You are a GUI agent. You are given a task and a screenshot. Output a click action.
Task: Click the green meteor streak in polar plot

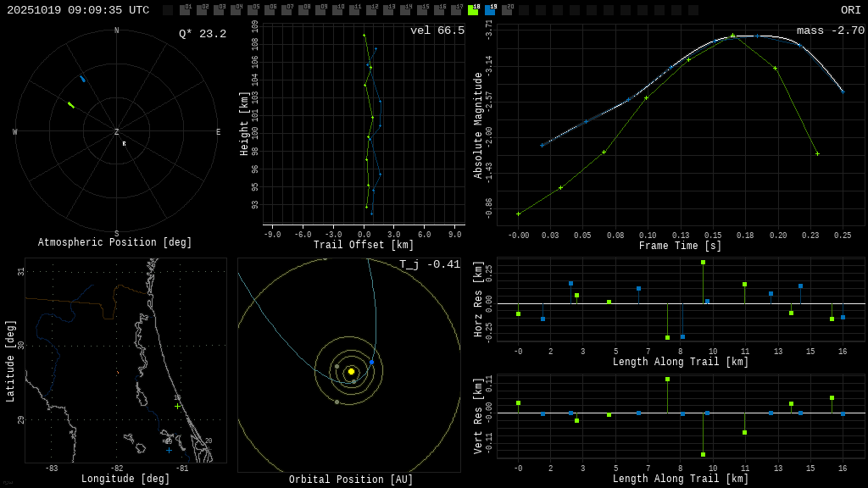[x=71, y=105]
